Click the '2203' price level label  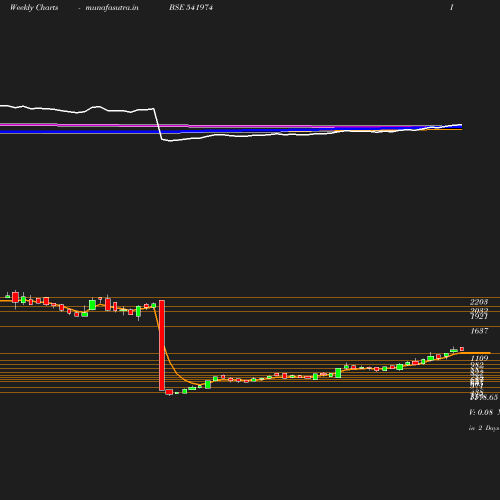tap(479, 302)
